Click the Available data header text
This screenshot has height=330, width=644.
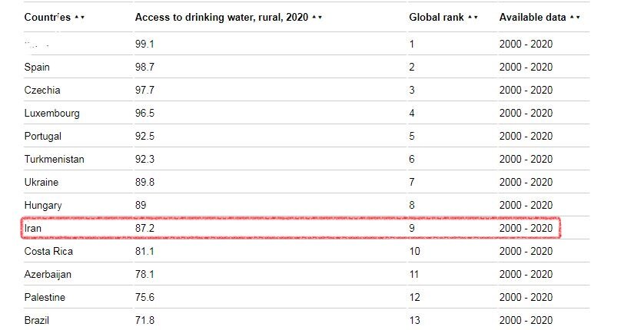pyautogui.click(x=533, y=17)
